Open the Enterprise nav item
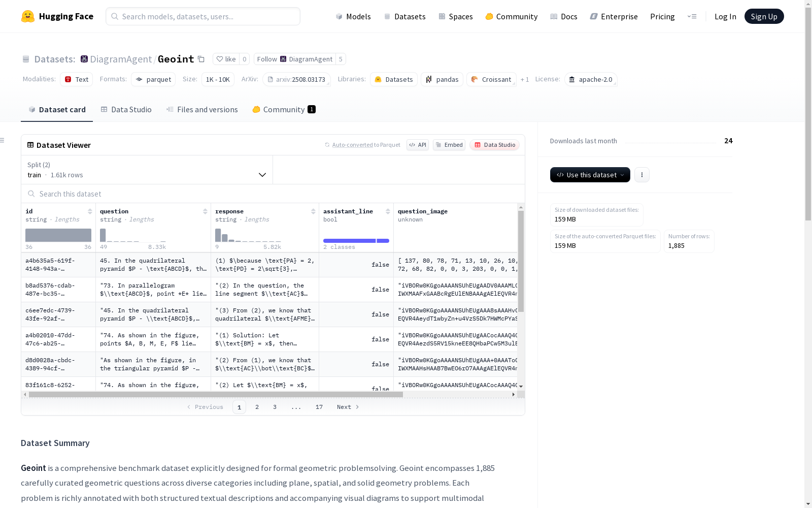The width and height of the screenshot is (812, 508). [614, 16]
